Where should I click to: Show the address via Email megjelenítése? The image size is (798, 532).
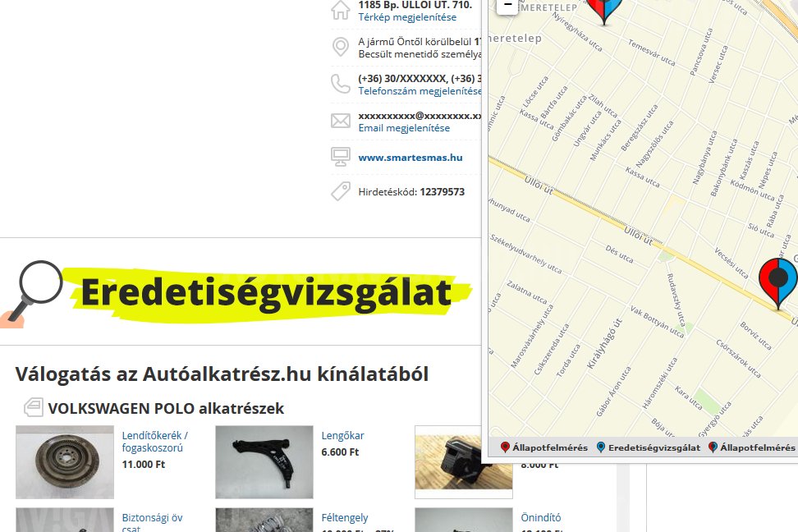[x=404, y=128]
